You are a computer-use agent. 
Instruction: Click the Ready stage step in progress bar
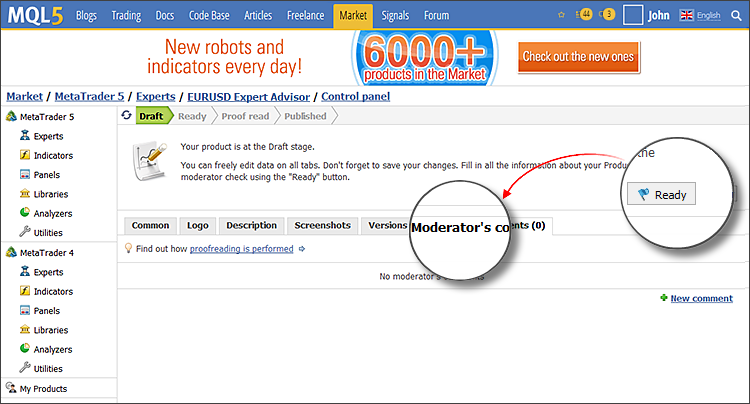click(x=192, y=116)
